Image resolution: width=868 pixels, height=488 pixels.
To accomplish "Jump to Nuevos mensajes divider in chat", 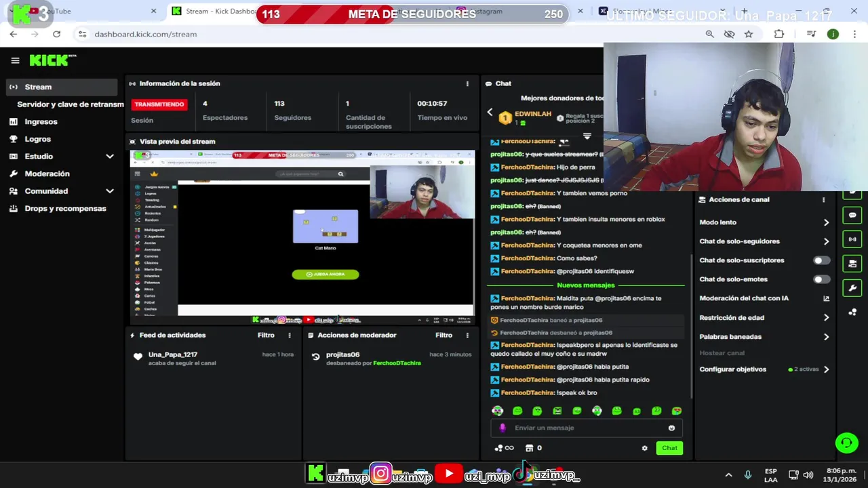I will coord(586,285).
